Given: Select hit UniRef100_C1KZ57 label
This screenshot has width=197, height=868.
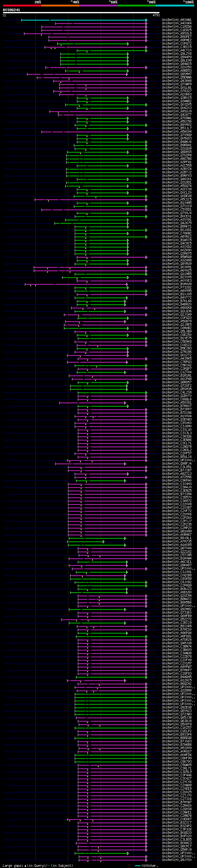Looking at the screenshot, I should 177,728.
